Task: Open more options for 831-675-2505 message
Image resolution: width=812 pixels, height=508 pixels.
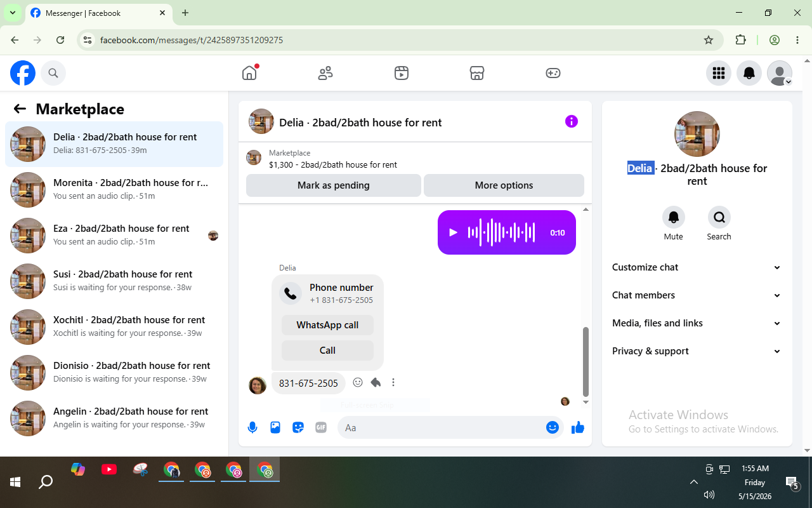Action: pos(393,382)
